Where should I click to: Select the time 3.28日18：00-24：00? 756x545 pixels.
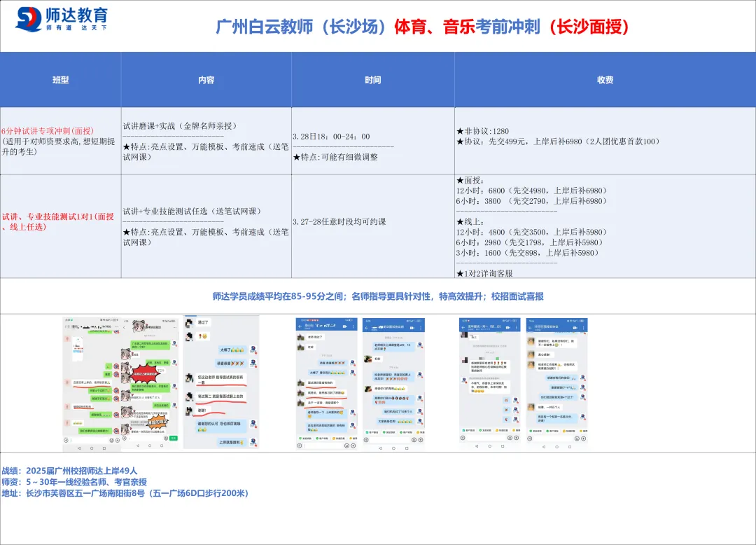click(331, 137)
